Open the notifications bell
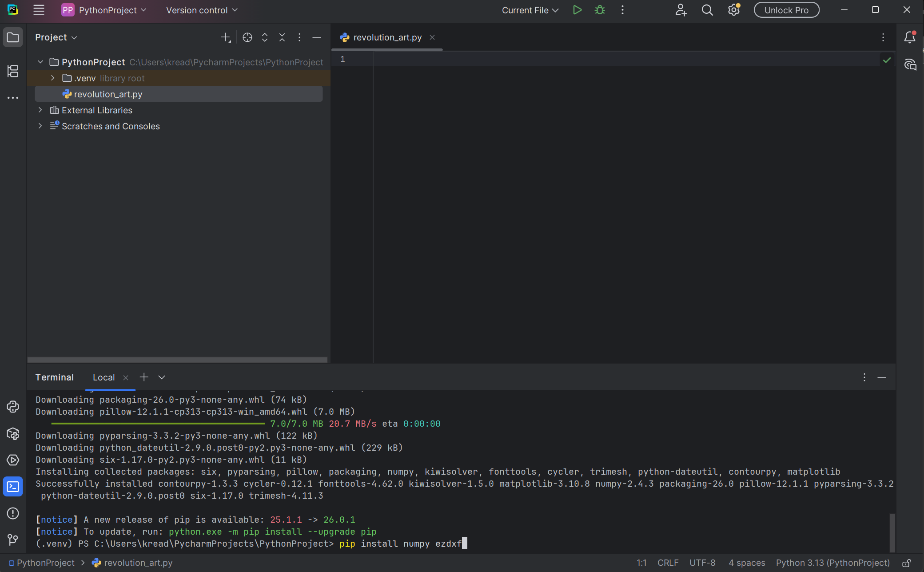Image resolution: width=924 pixels, height=572 pixels. coord(910,37)
